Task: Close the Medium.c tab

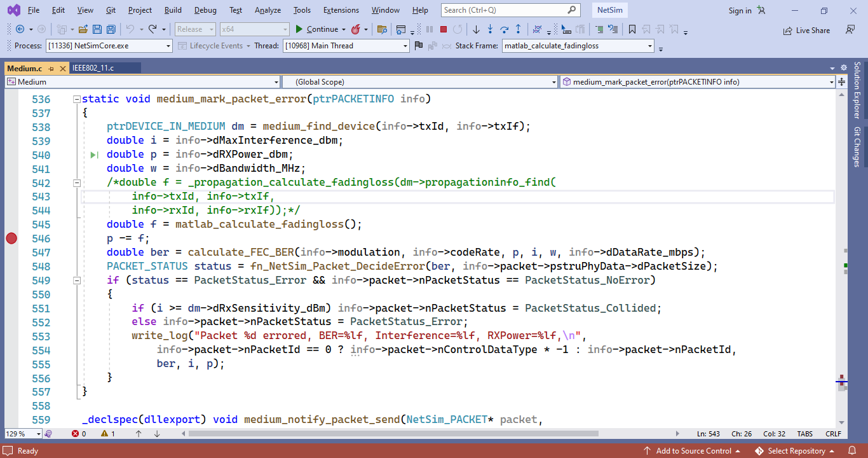Action: point(63,68)
